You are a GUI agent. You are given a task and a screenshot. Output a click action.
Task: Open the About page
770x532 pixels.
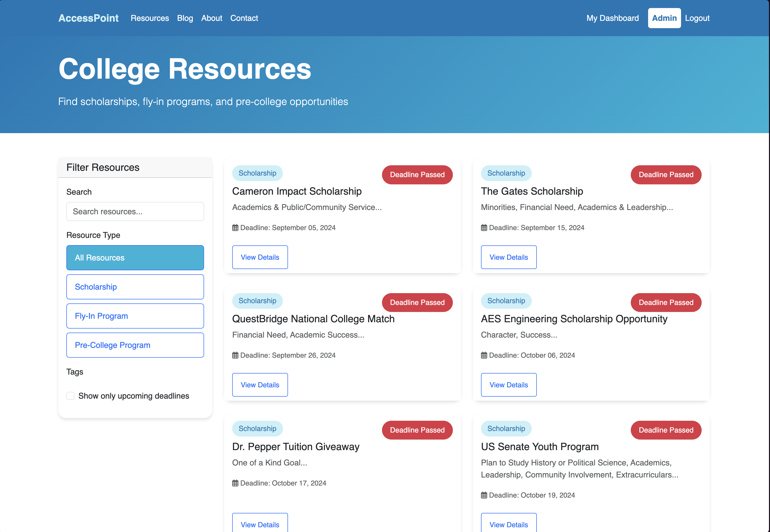[211, 18]
